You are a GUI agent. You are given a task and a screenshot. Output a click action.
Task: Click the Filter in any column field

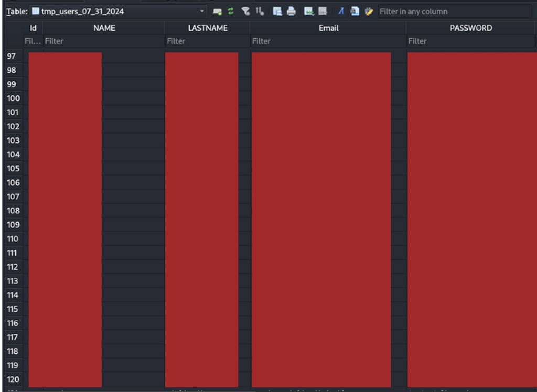click(x=455, y=12)
